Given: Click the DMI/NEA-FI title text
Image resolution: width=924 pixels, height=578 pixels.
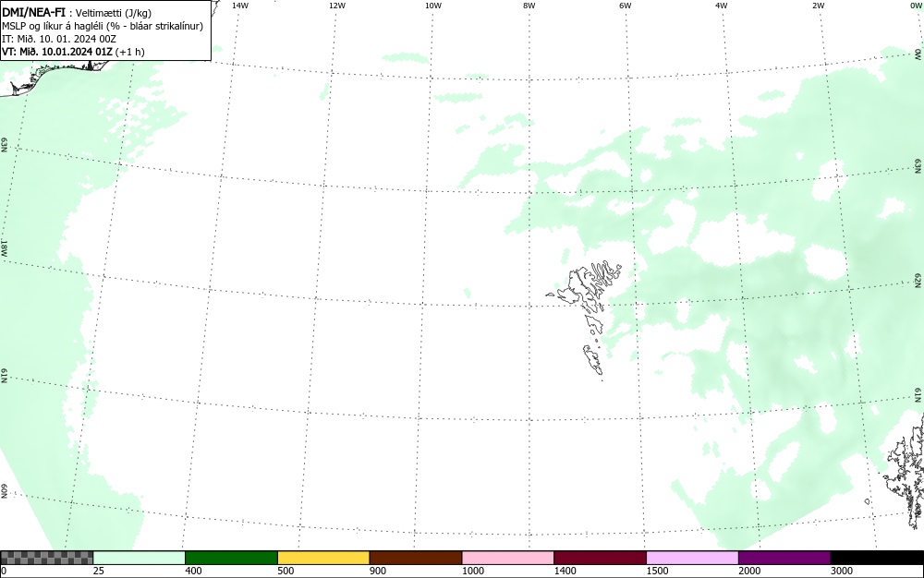Looking at the screenshot, I should [x=33, y=12].
